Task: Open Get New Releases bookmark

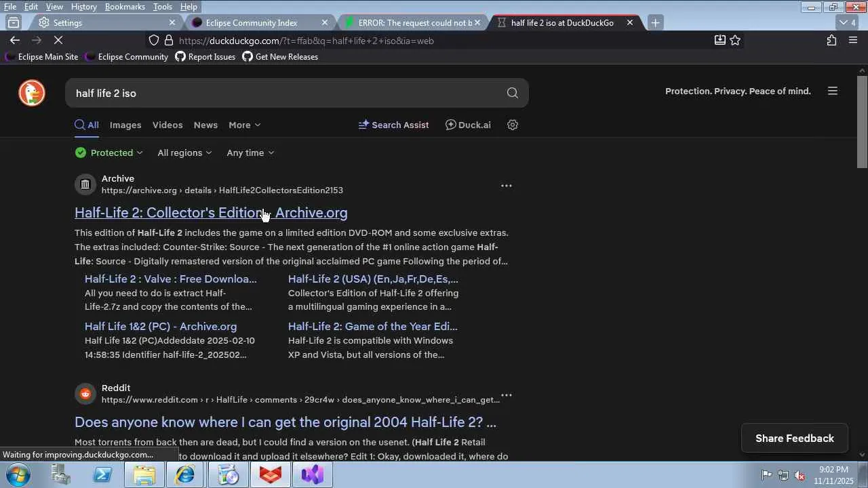Action: 280,57
